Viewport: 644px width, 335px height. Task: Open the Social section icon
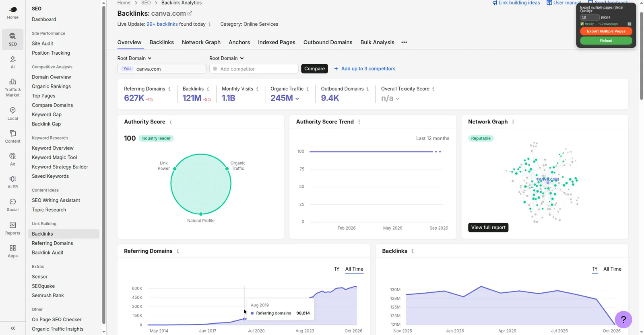pos(13,201)
